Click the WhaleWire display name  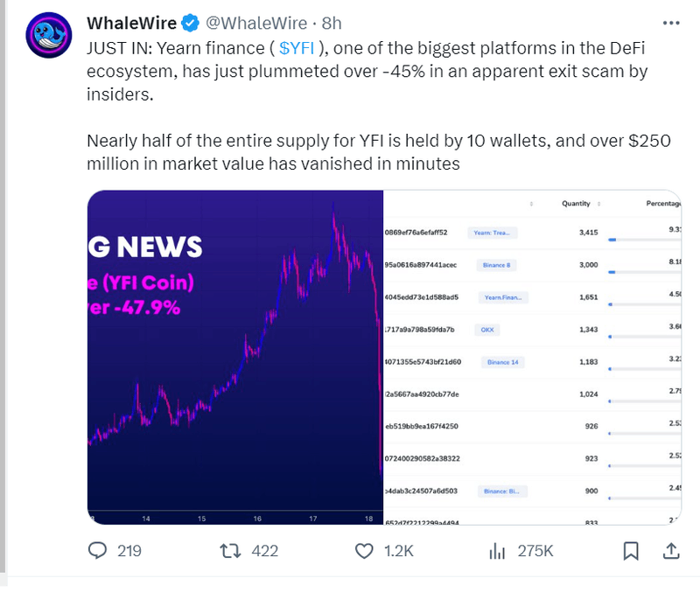click(132, 23)
